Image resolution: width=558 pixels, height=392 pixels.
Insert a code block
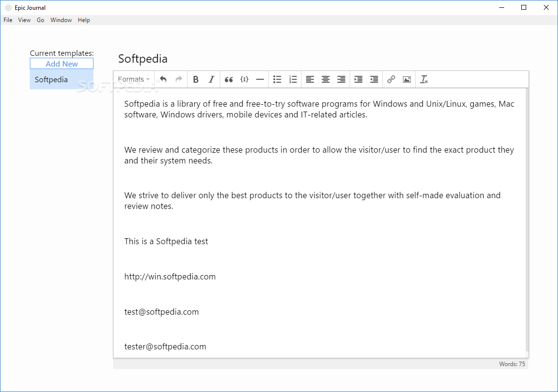pos(244,79)
